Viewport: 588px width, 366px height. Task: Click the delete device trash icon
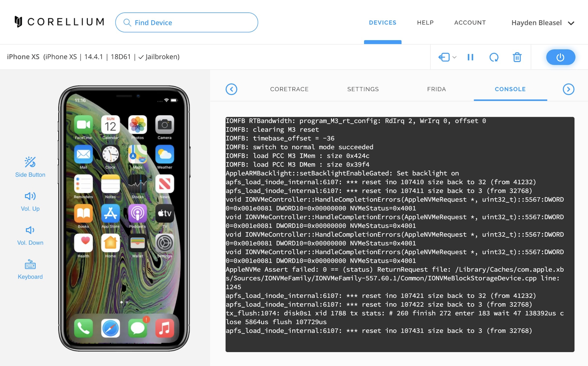[x=517, y=57]
